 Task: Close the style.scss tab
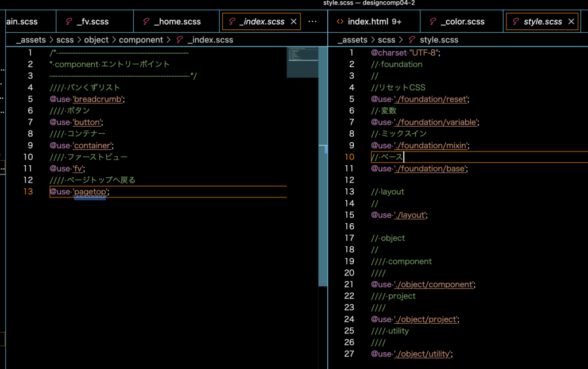tap(571, 22)
